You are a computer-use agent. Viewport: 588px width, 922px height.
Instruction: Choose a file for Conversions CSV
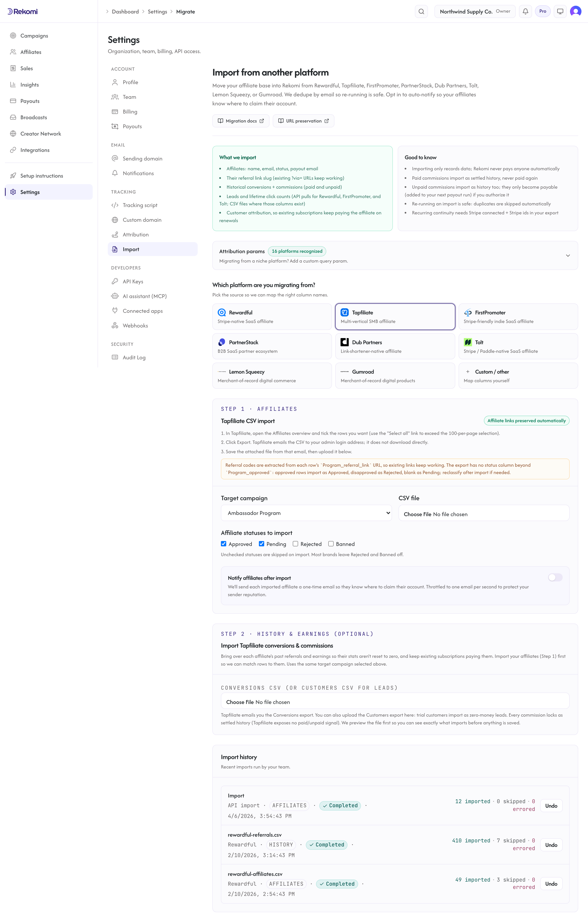point(395,701)
